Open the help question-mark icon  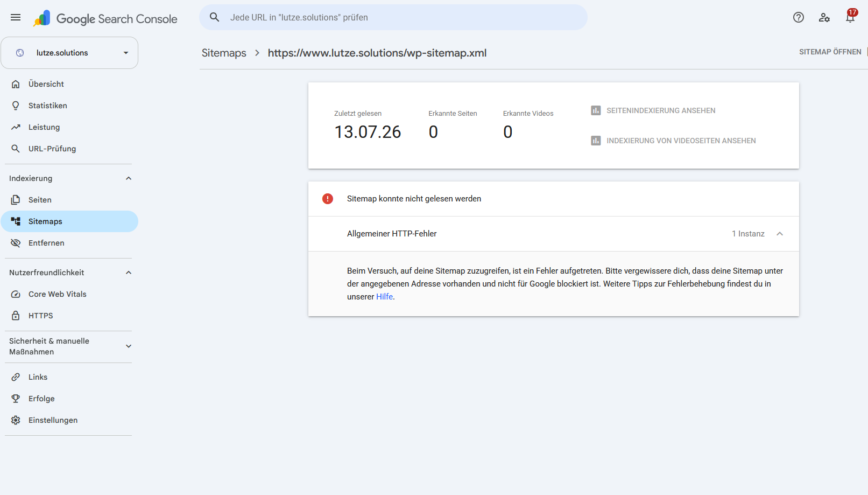pos(799,17)
